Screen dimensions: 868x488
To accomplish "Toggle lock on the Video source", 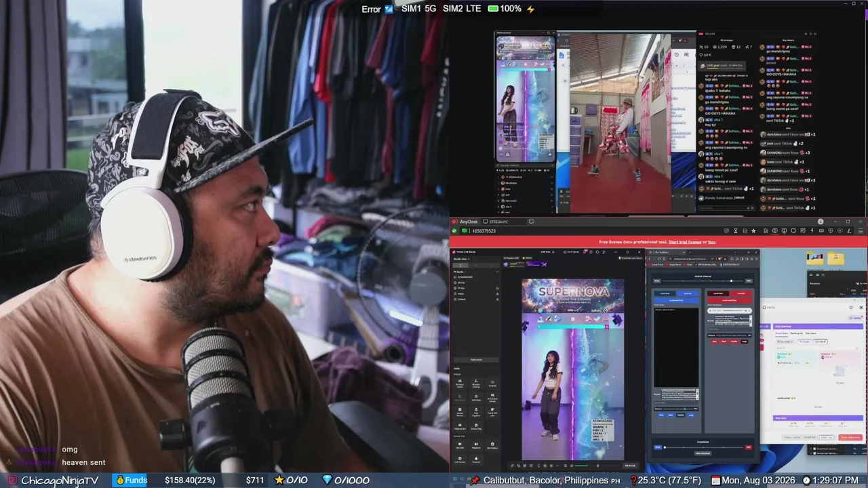I will 497,293.
